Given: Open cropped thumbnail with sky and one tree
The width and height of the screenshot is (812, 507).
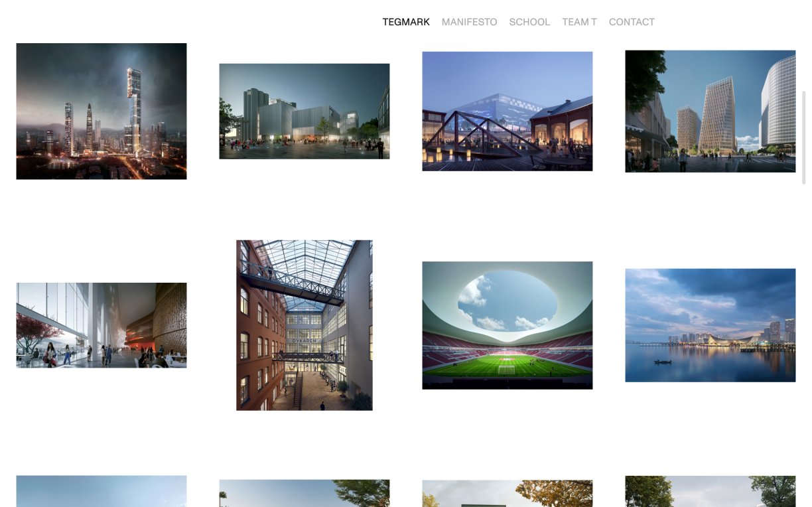Looking at the screenshot, I should click(304, 494).
